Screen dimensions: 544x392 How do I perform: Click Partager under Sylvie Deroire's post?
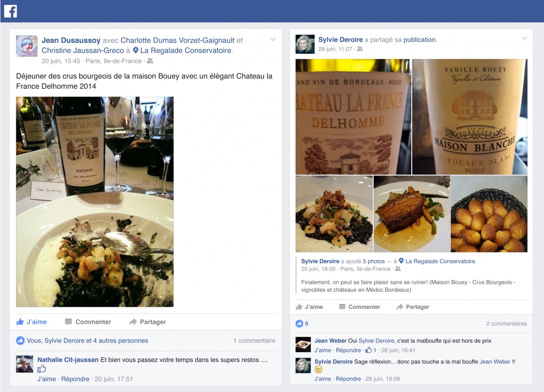413,307
